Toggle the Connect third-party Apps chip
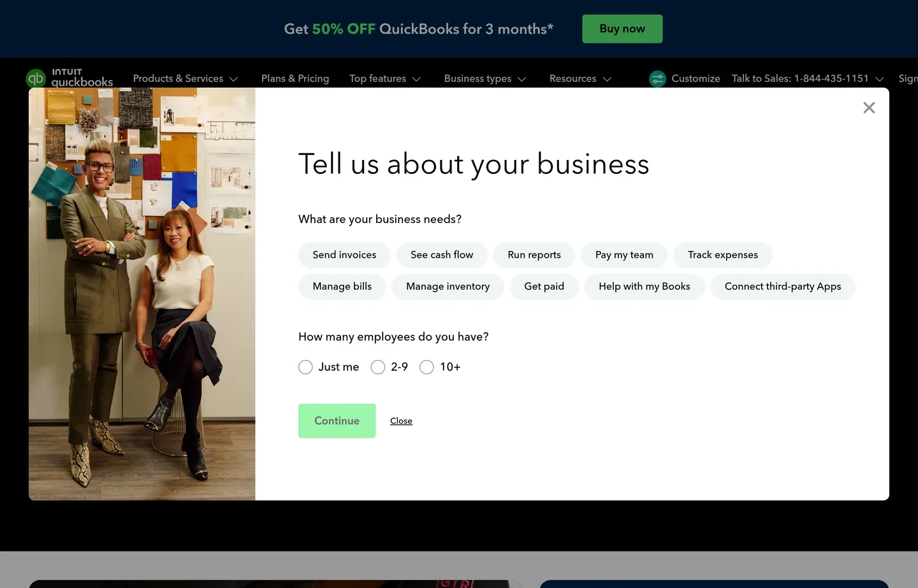This screenshot has width=918, height=588. click(x=783, y=287)
